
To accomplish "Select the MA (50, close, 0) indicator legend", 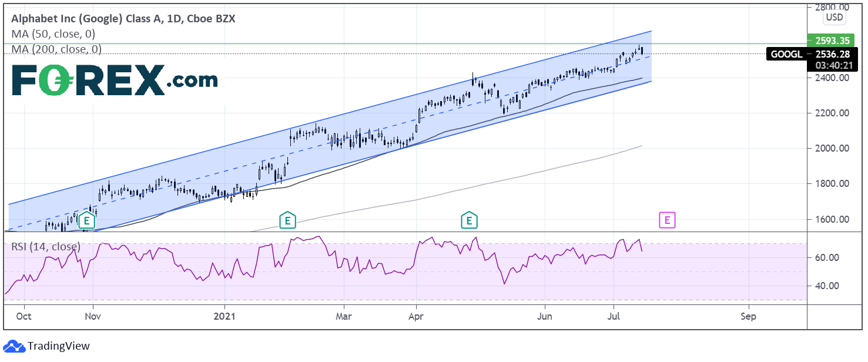I will click(53, 34).
